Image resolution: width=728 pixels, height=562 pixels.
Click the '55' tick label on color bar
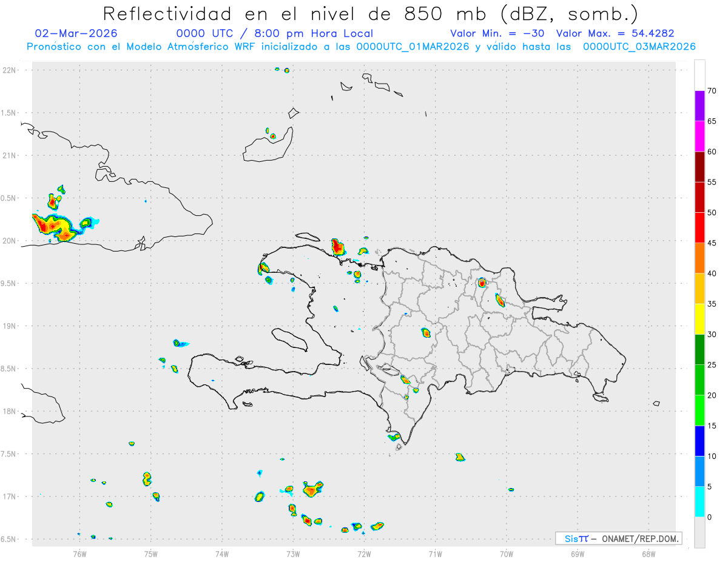(712, 182)
